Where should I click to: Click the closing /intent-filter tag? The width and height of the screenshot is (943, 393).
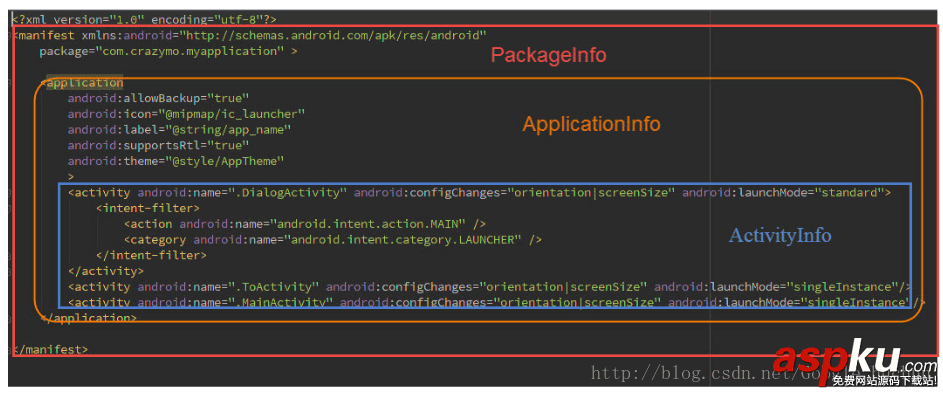151,255
